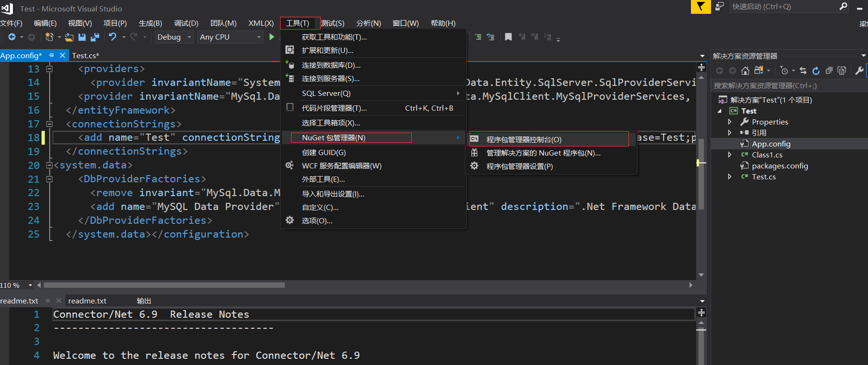The image size is (868, 365).
Task: Click the comment selected lines icon
Action: (x=479, y=37)
